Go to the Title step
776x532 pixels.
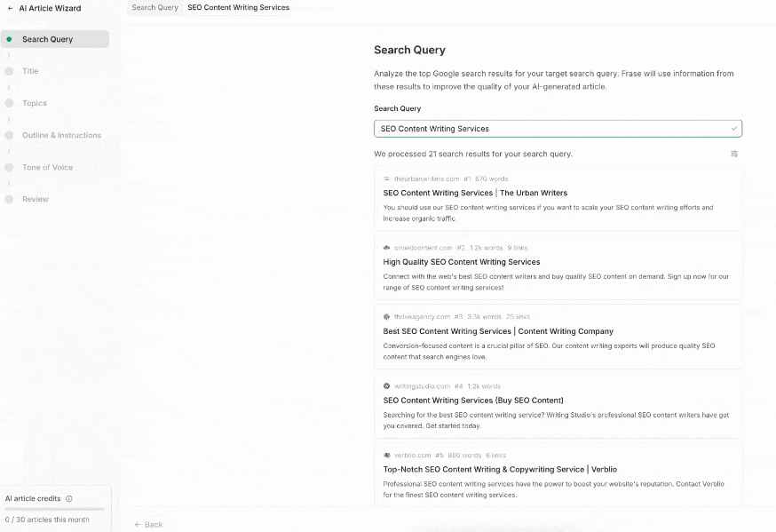pyautogui.click(x=30, y=71)
